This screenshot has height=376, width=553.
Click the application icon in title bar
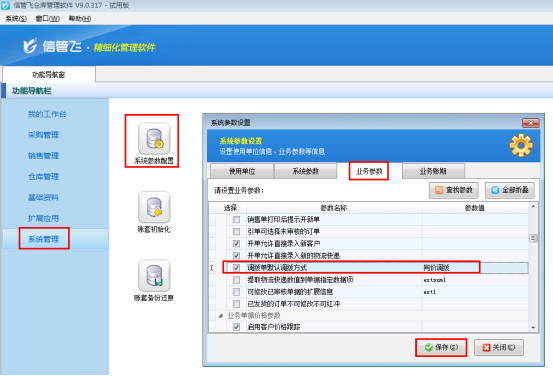pos(6,5)
